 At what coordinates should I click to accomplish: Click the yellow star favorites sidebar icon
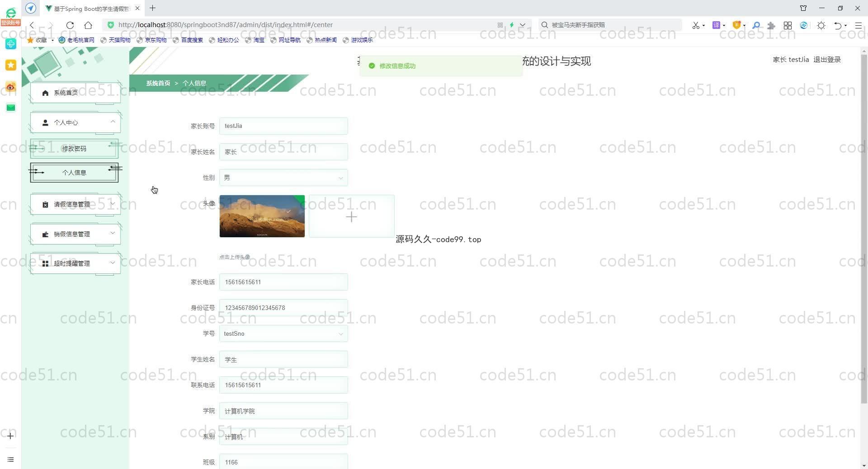11,65
